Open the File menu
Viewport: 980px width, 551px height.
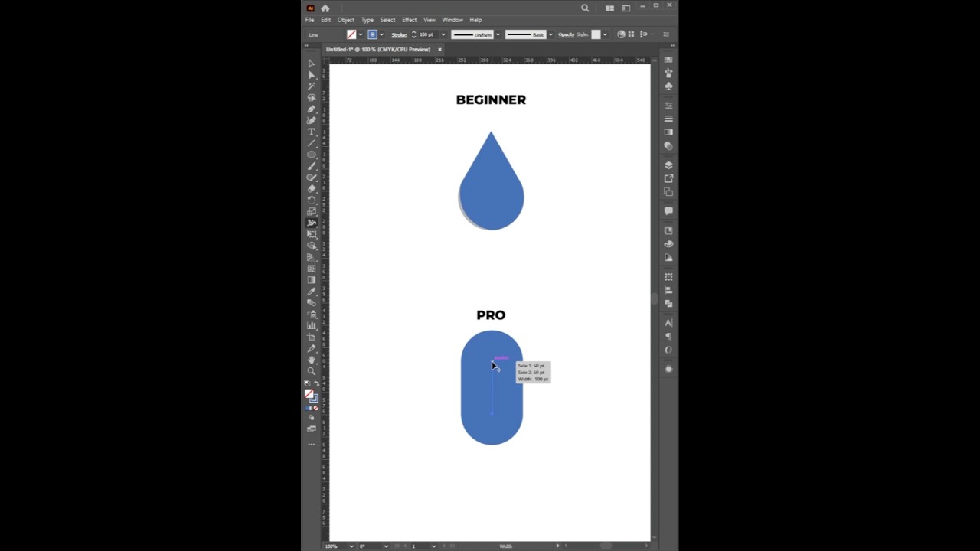[x=310, y=20]
